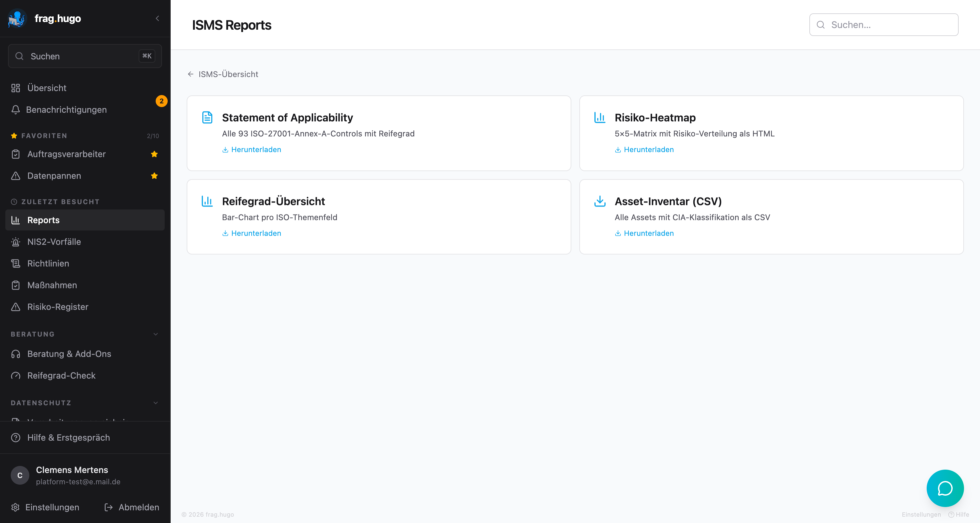Open Beratung & Add-Ons
This screenshot has width=980, height=523.
coord(85,354)
